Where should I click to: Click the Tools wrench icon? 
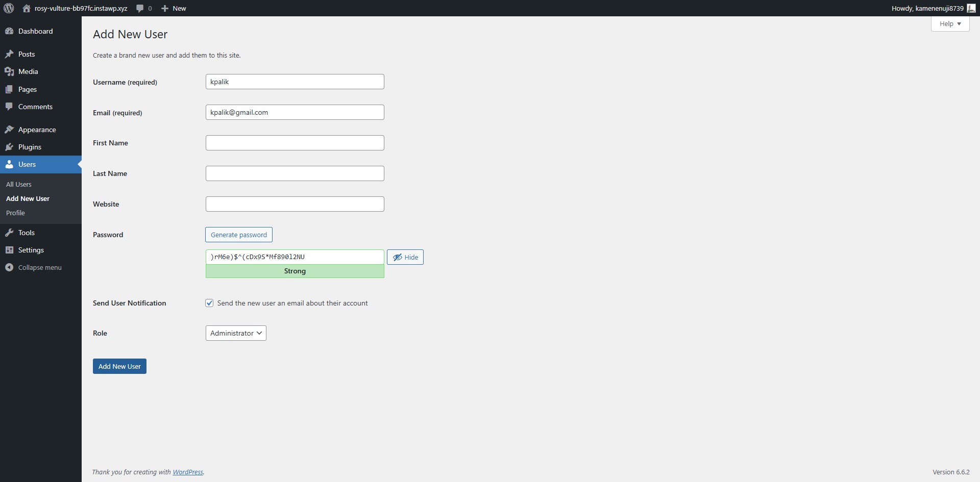[9, 233]
